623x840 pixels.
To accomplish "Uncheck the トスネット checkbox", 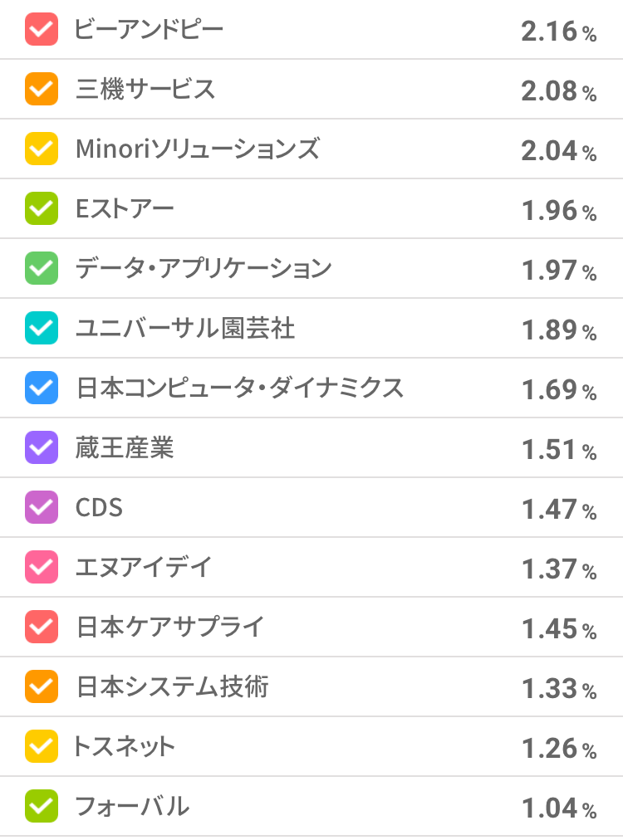I will click(x=42, y=747).
